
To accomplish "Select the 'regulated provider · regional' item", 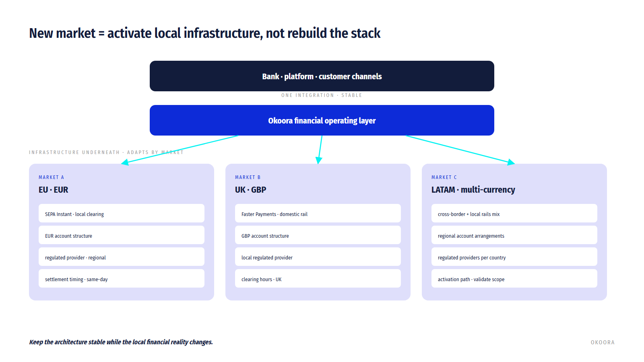I will pyautogui.click(x=122, y=257).
